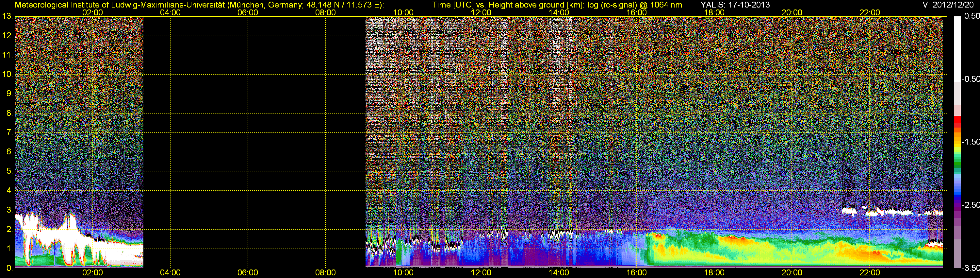Click the '11.' height axis label
This screenshot has height=278, width=980.
tap(7, 55)
